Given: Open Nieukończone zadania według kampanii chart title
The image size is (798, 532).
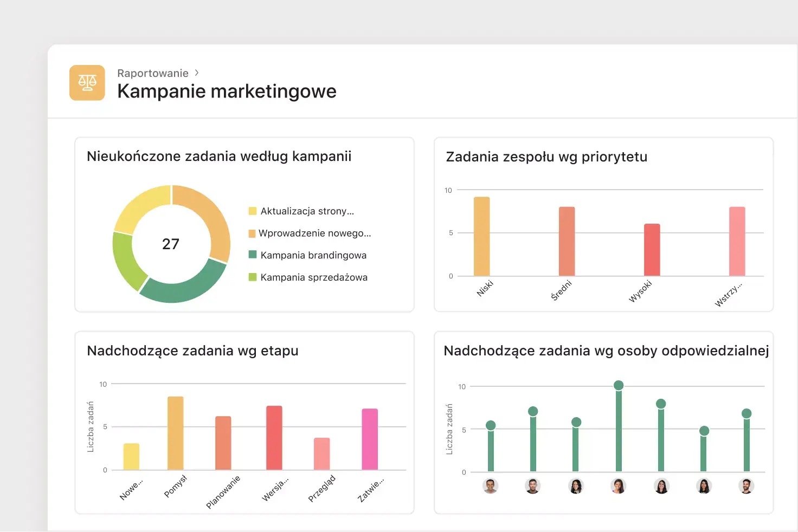Looking at the screenshot, I should (x=219, y=157).
